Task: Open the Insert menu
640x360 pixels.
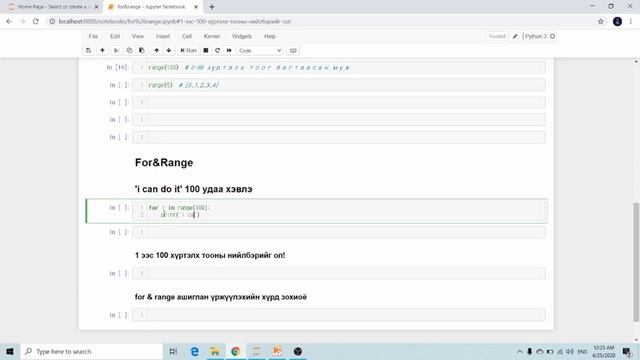Action: [163, 36]
